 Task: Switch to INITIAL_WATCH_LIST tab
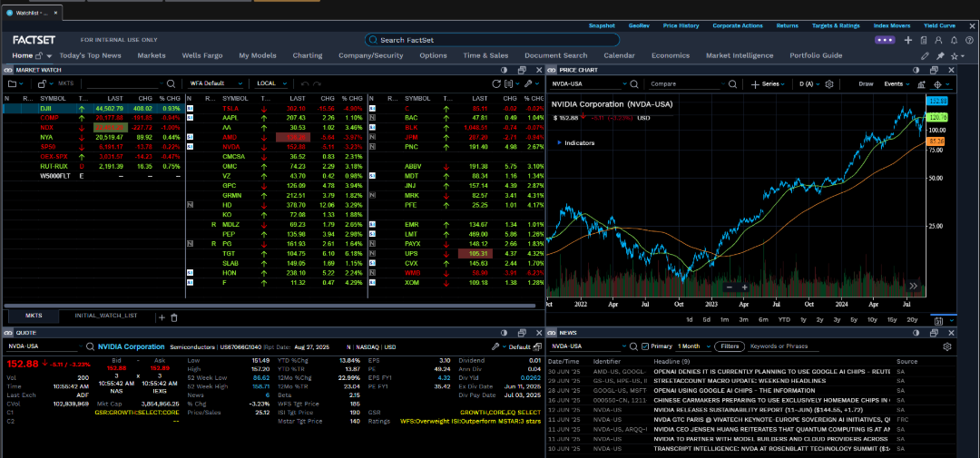(105, 316)
